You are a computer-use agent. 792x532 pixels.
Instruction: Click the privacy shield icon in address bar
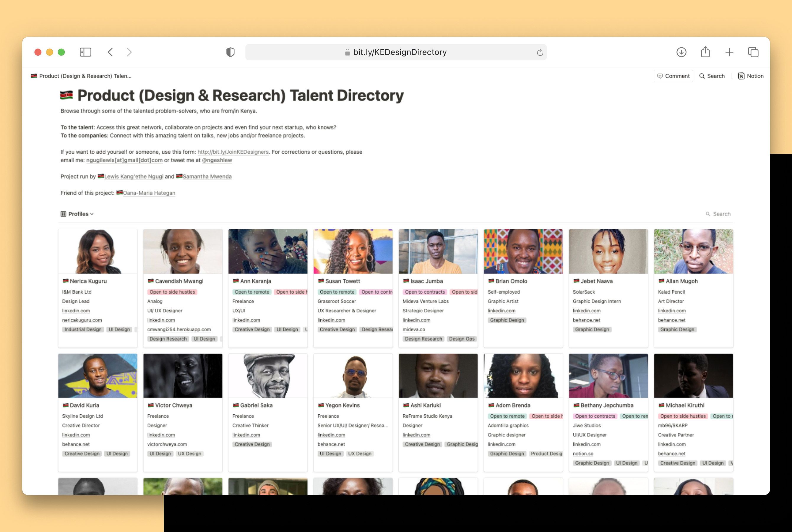tap(230, 52)
